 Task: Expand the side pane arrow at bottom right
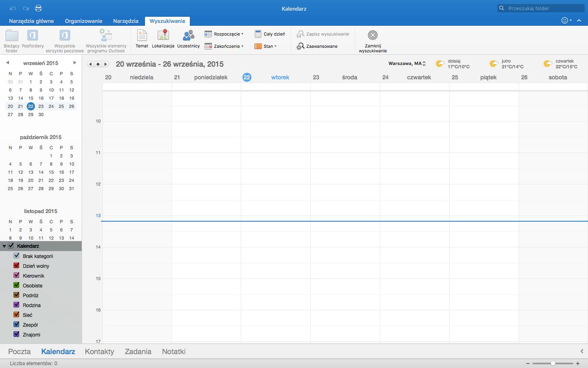coord(582,351)
